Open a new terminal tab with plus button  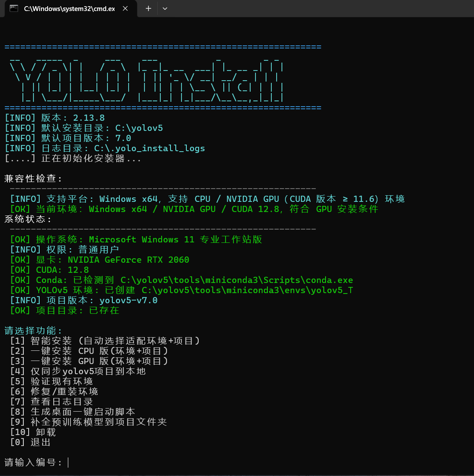(148, 8)
